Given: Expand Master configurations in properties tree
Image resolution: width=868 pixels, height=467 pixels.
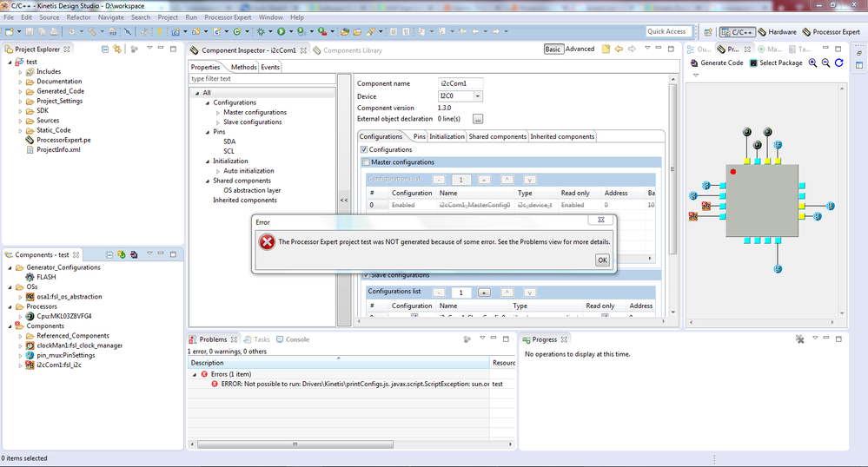Looking at the screenshot, I should pos(217,113).
